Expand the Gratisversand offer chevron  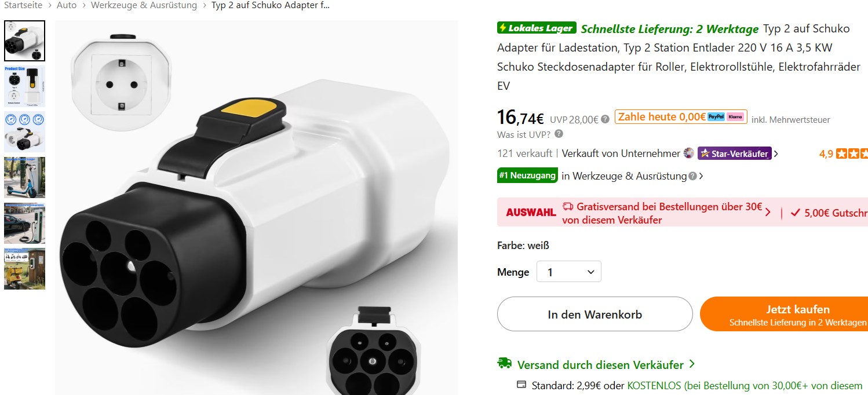click(768, 212)
